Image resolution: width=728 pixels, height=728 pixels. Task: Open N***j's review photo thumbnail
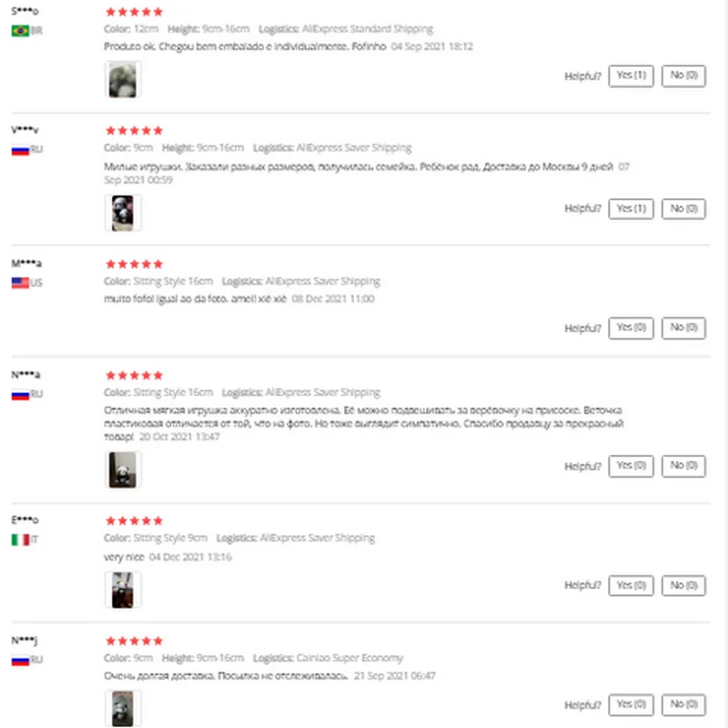(x=123, y=709)
